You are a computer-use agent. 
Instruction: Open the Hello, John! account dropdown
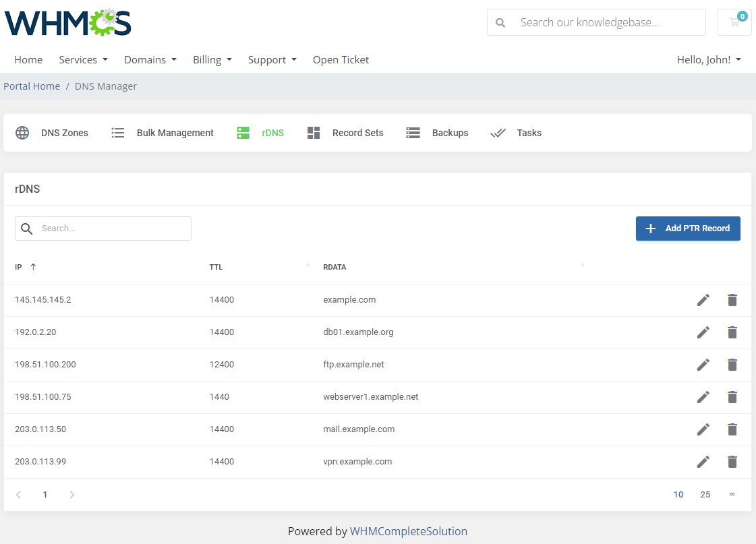click(709, 60)
